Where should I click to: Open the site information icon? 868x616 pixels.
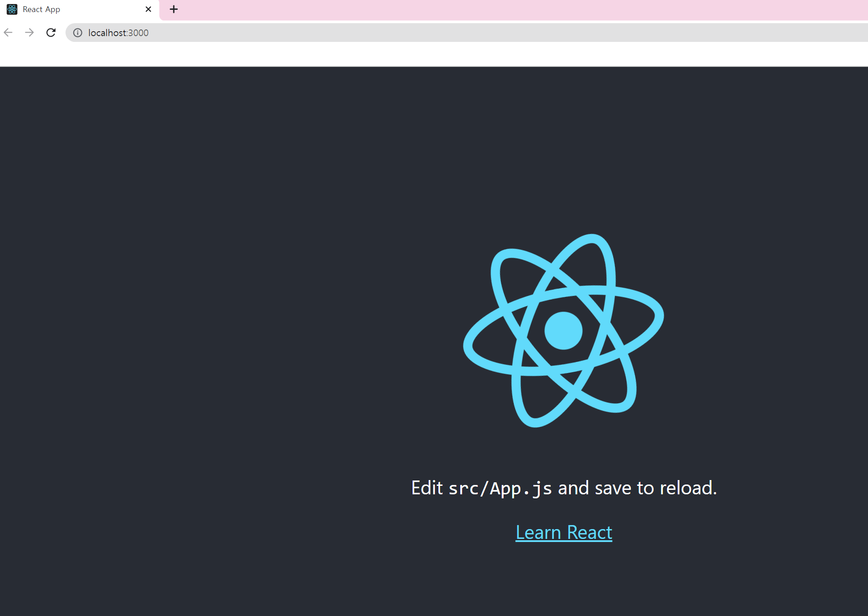click(78, 33)
